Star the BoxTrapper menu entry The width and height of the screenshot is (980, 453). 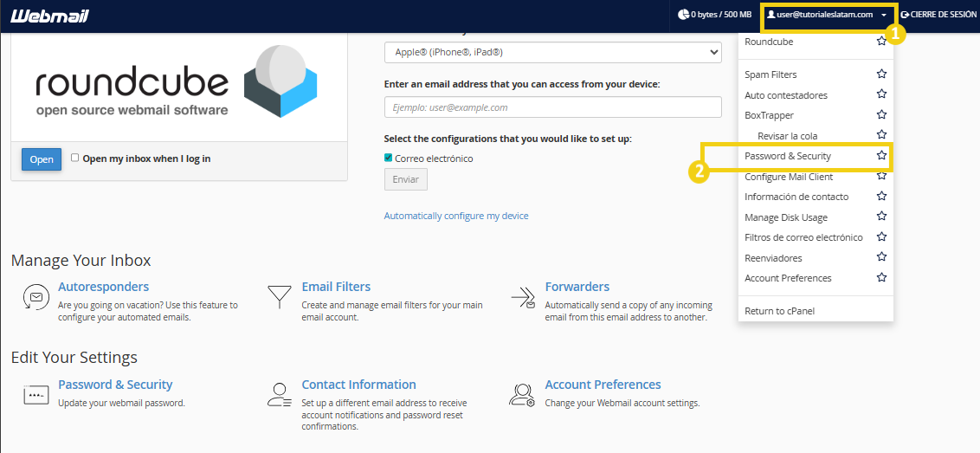point(881,114)
